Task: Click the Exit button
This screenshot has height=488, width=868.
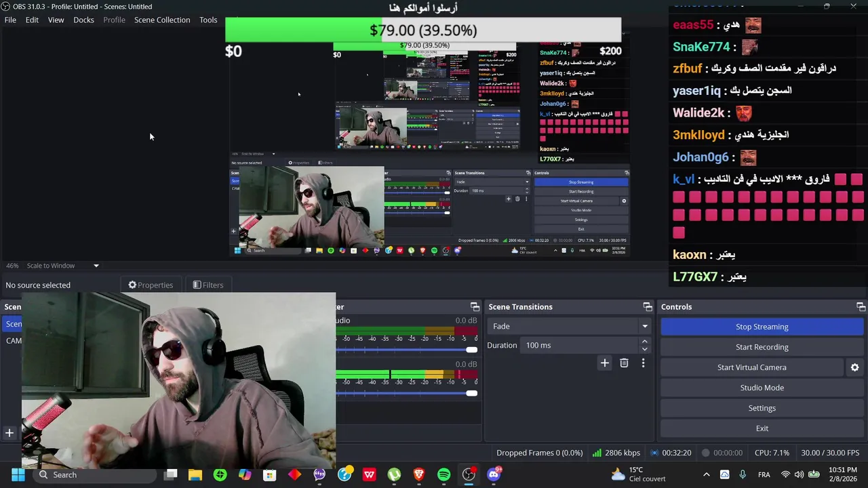Action: [762, 428]
